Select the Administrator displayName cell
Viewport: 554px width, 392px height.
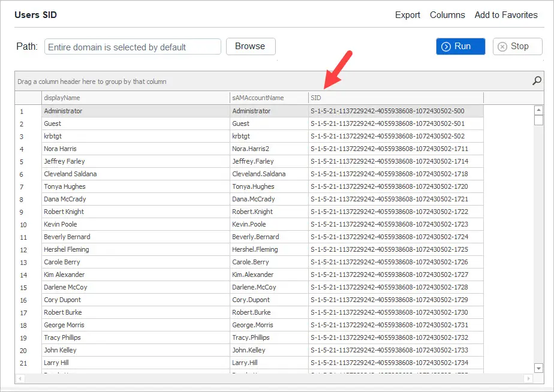136,111
